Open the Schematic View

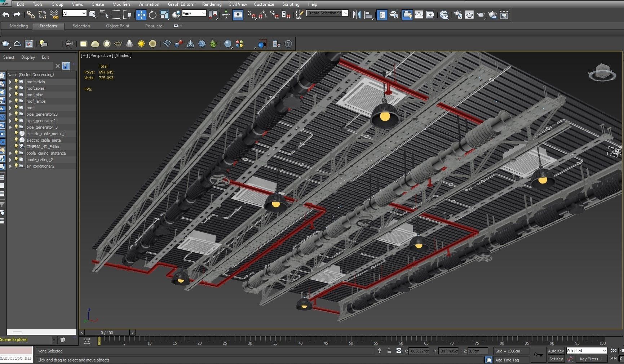point(430,15)
